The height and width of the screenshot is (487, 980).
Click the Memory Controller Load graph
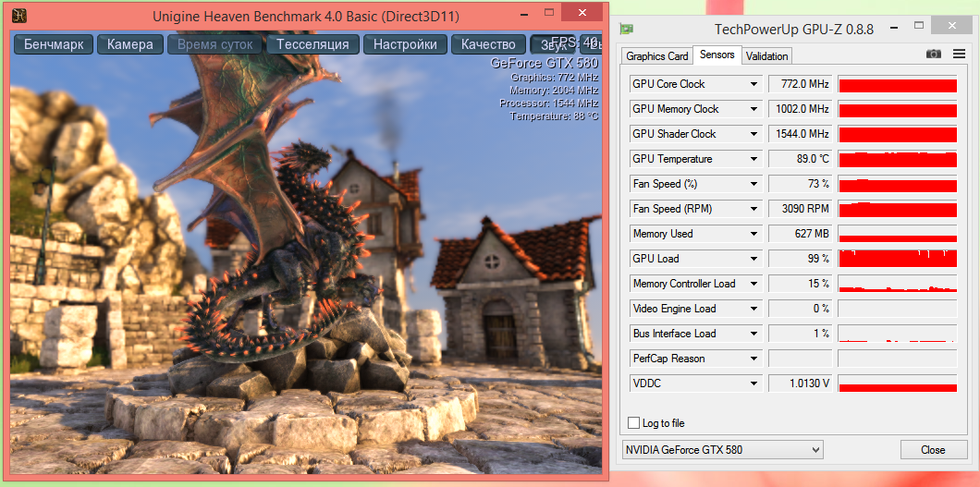(898, 284)
